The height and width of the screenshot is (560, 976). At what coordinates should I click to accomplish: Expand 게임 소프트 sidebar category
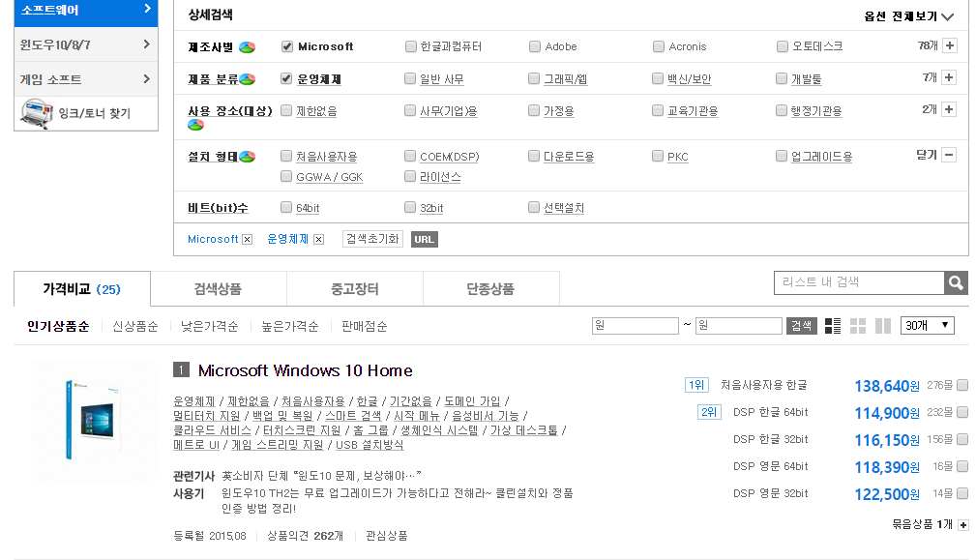[x=86, y=79]
